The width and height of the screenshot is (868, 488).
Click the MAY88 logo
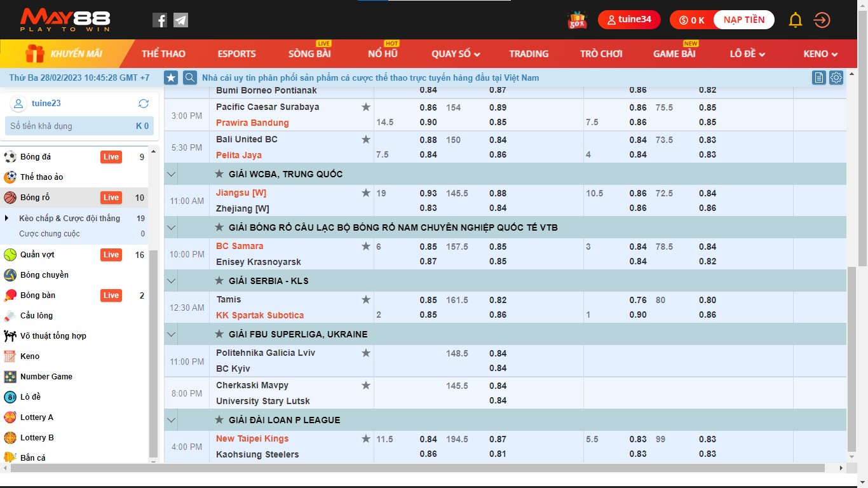[65, 20]
